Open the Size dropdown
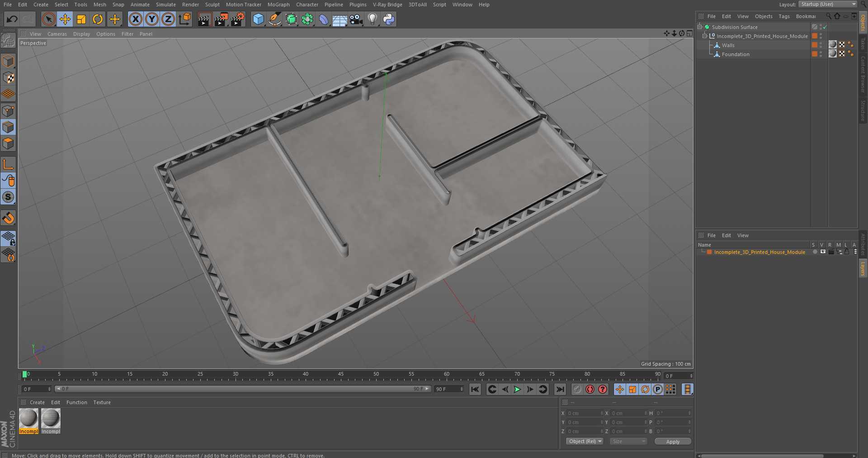The height and width of the screenshot is (458, 868). click(x=628, y=441)
